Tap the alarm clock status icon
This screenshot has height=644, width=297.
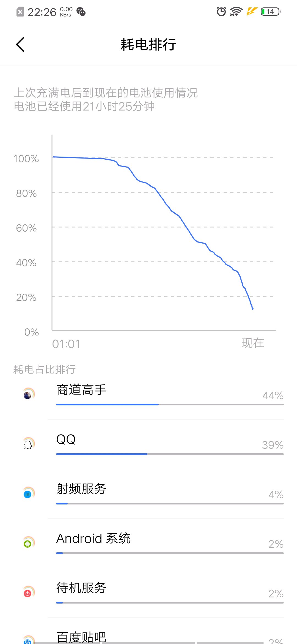[221, 12]
